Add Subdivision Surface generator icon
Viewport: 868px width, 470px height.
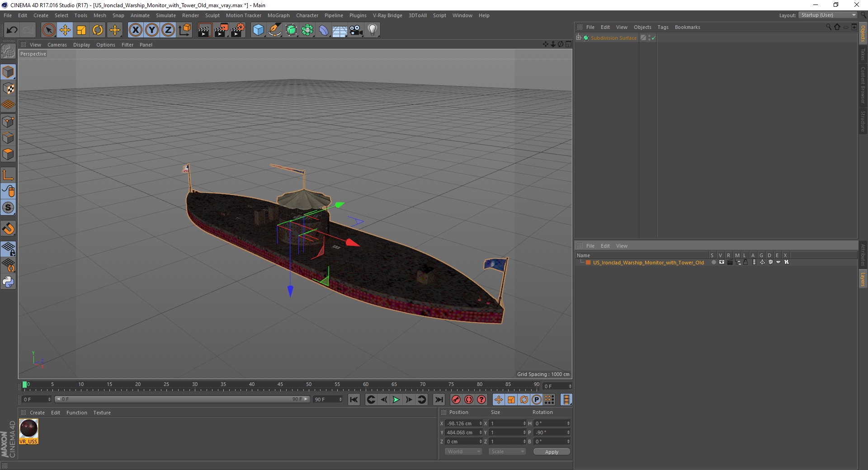[291, 30]
